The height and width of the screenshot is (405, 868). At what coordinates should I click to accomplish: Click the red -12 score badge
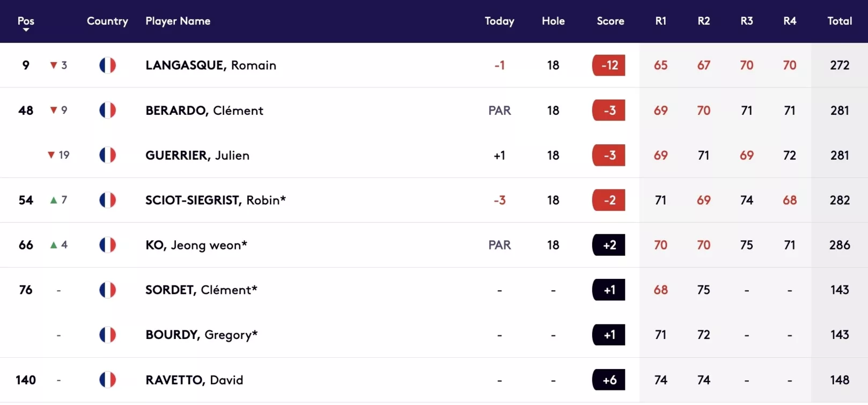(x=609, y=65)
